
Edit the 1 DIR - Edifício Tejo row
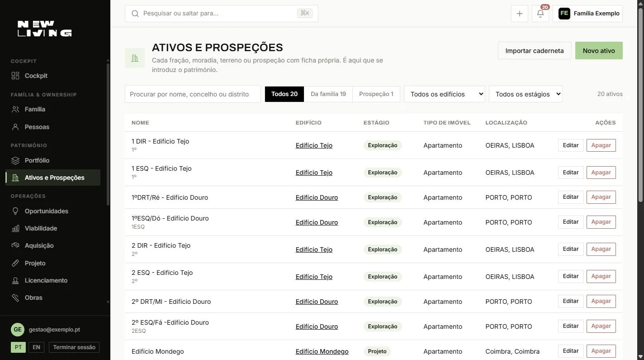[x=571, y=145]
